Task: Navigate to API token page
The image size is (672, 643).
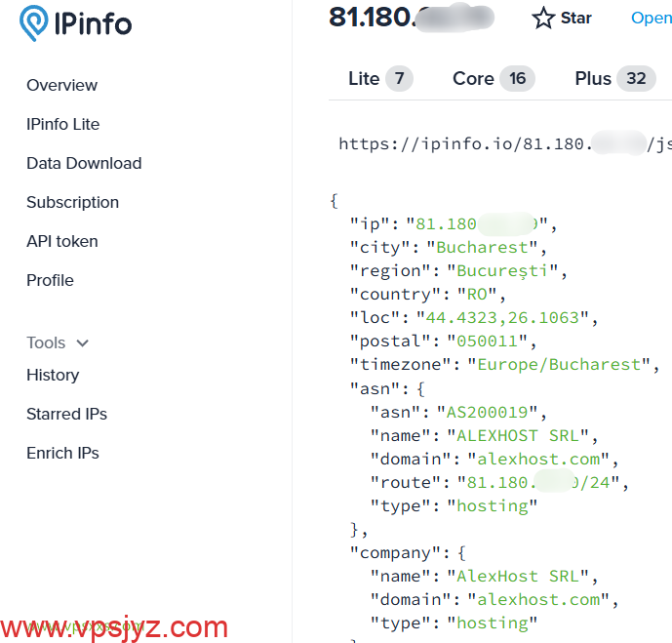Action: tap(61, 241)
